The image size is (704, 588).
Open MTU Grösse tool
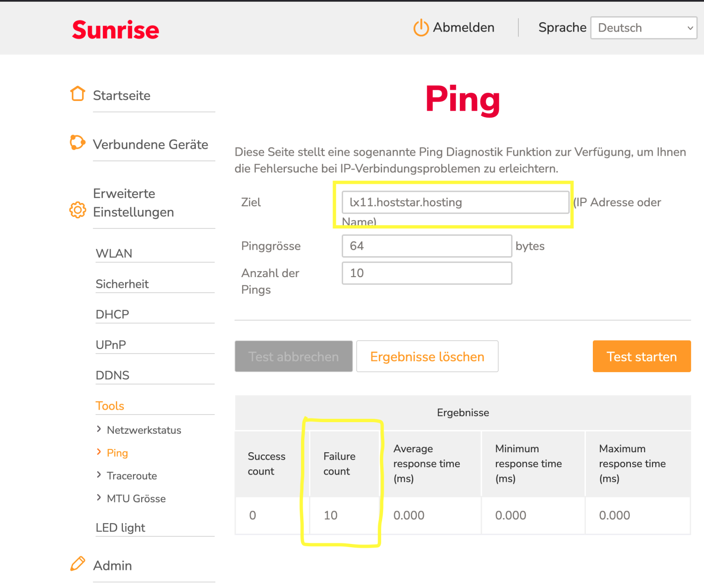coord(136,499)
